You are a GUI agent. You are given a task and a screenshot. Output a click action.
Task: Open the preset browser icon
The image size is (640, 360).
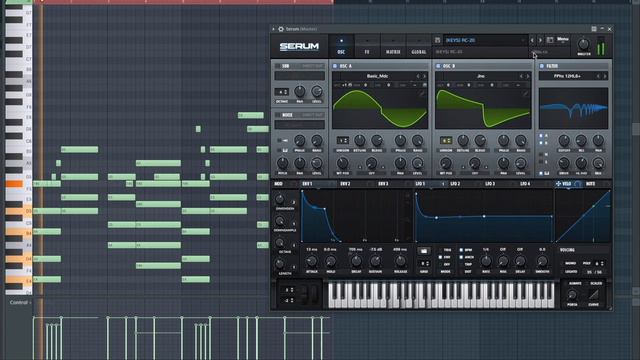point(550,40)
